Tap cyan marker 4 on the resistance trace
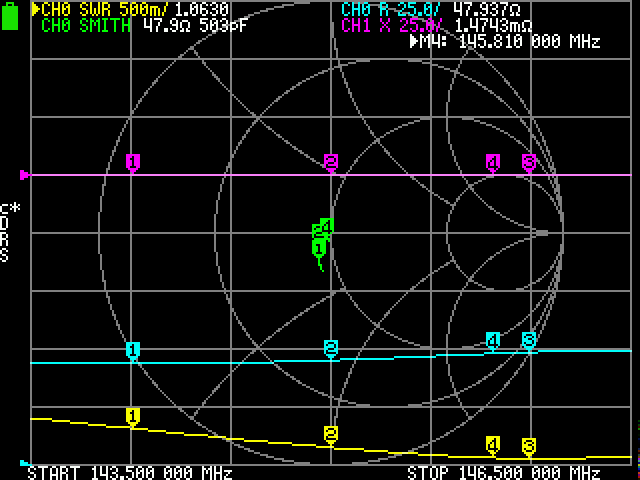This screenshot has width=640, height=480. [x=492, y=341]
